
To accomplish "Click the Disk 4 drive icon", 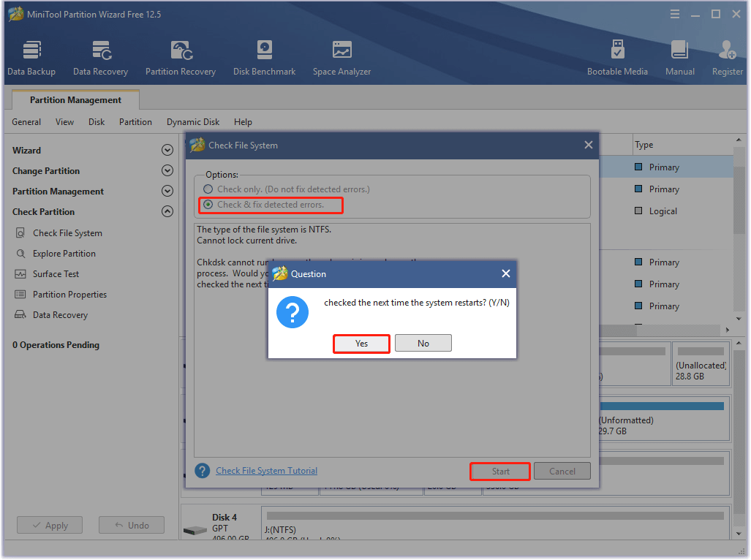I will pos(195,530).
